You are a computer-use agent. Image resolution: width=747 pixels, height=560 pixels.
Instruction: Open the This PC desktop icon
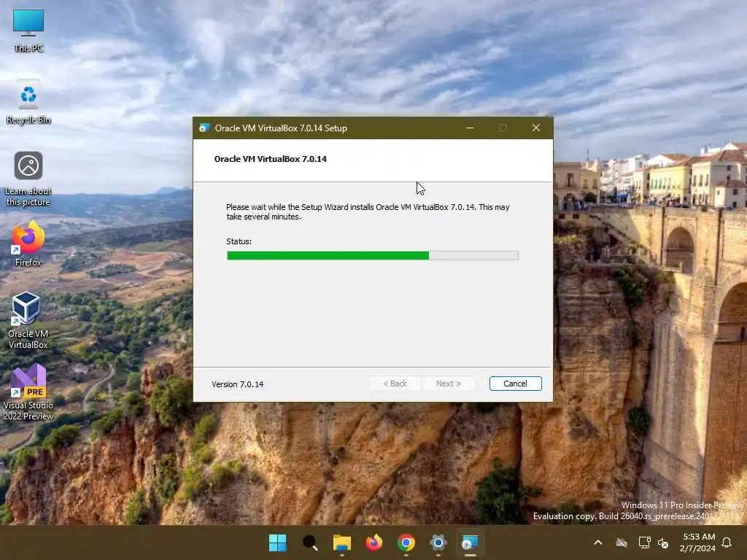coord(28,31)
